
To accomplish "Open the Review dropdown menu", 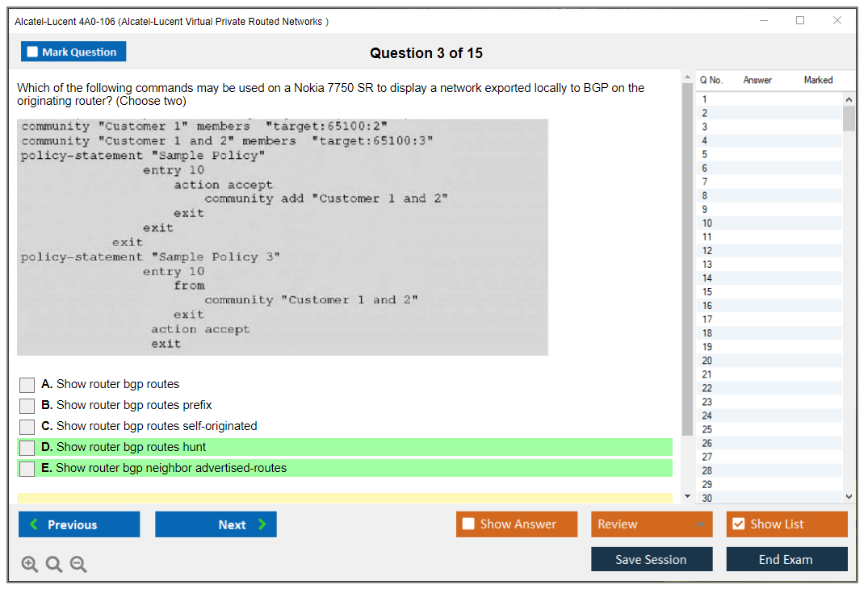I will pyautogui.click(x=652, y=524).
